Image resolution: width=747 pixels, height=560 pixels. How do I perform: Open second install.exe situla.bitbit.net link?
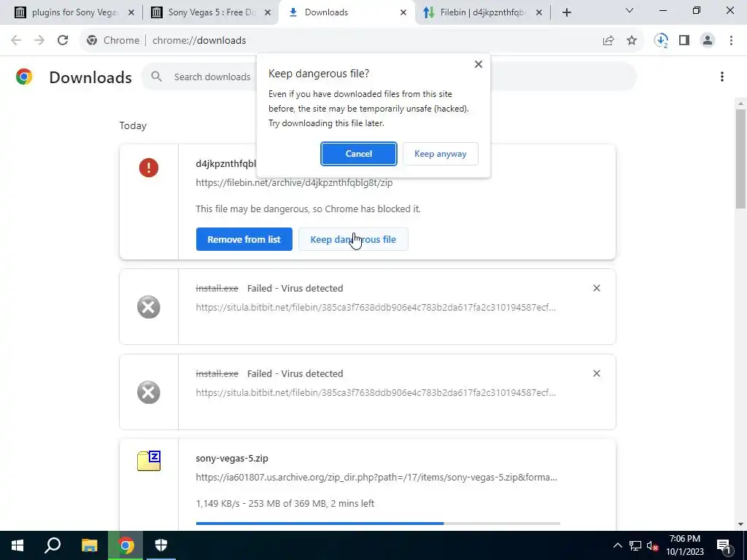[376, 392]
